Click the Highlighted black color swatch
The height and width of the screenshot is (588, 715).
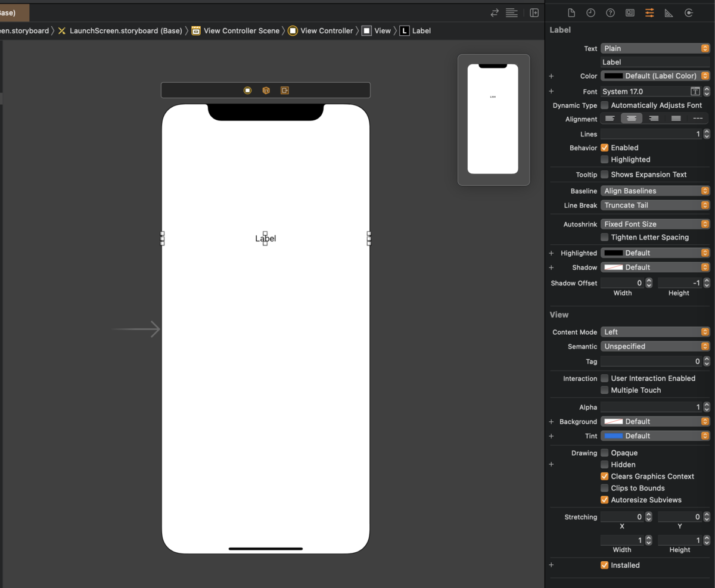point(613,253)
